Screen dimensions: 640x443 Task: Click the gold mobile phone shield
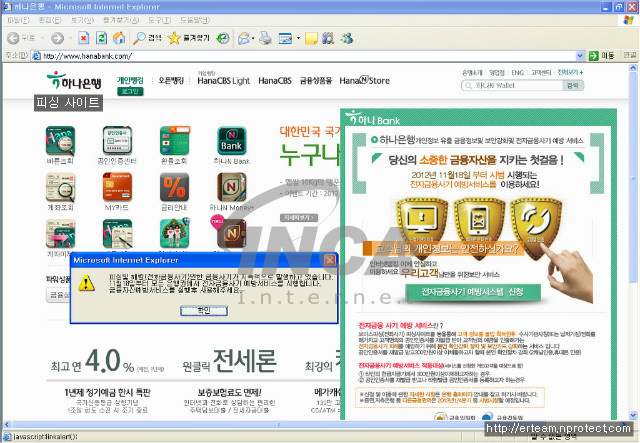tap(479, 225)
